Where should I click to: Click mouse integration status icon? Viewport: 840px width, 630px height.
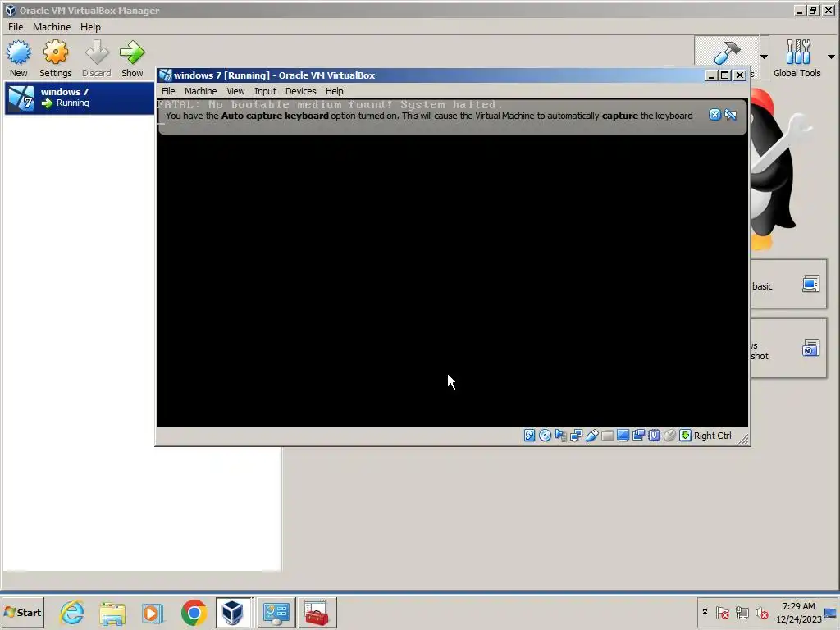click(669, 436)
